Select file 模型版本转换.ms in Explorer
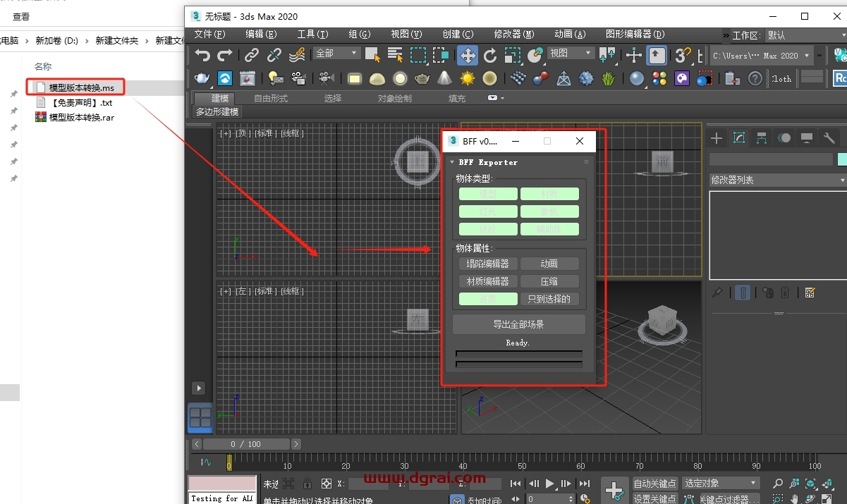Screen dimensions: 847x504 [81, 88]
